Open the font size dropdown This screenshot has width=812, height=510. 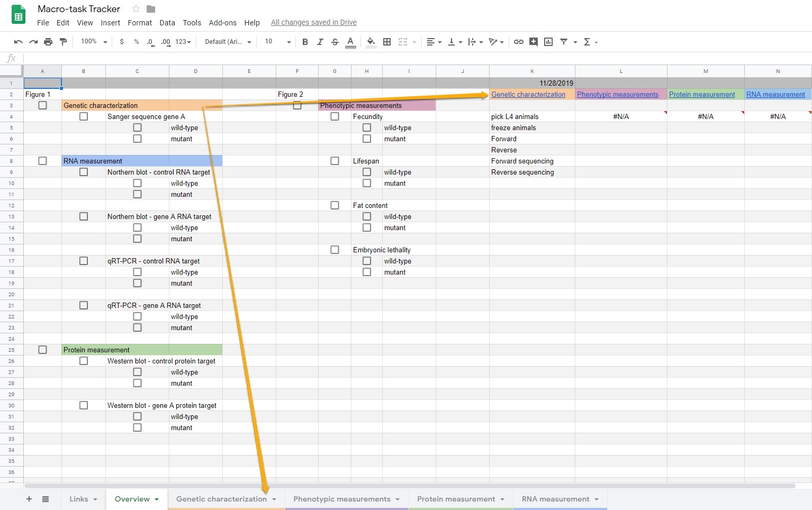(277, 42)
